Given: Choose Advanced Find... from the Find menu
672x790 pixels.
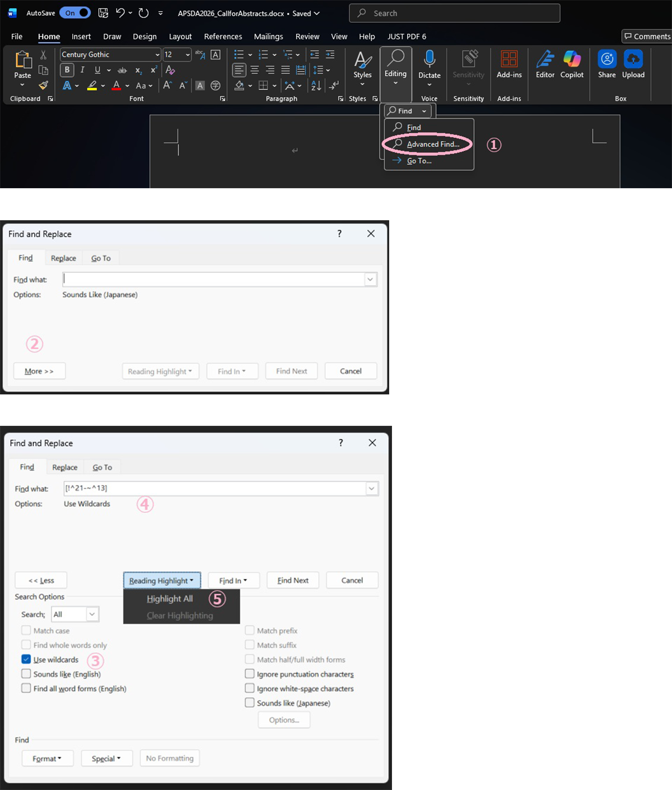Looking at the screenshot, I should click(432, 145).
